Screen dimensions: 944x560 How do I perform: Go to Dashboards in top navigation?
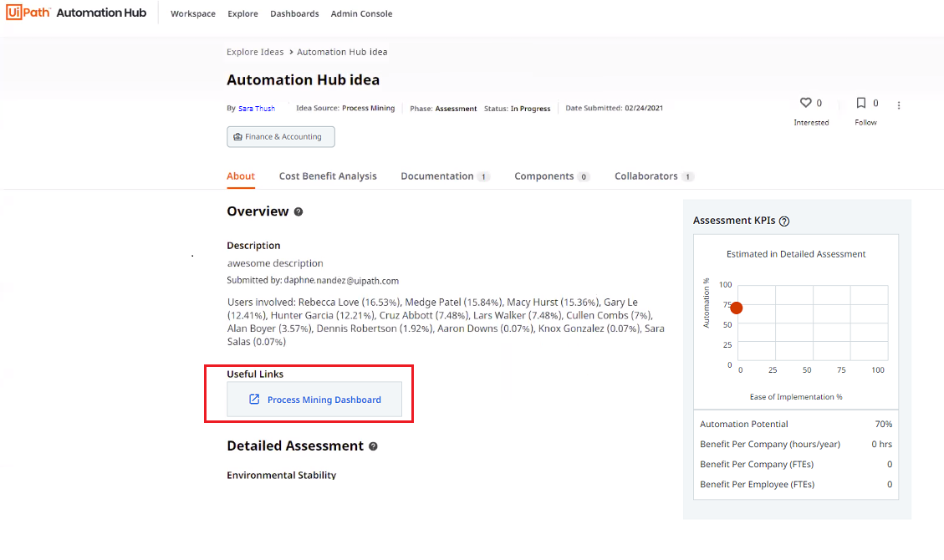tap(294, 13)
